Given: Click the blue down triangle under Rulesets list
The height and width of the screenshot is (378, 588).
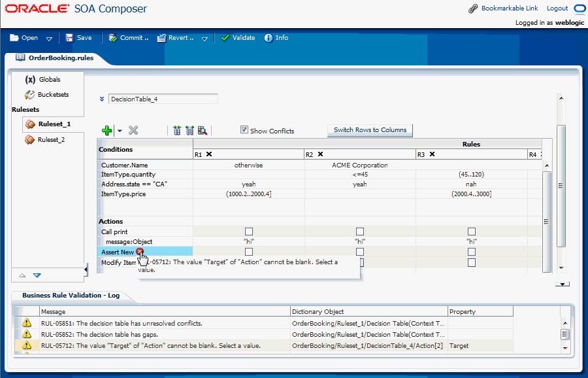Looking at the screenshot, I should click(x=37, y=275).
